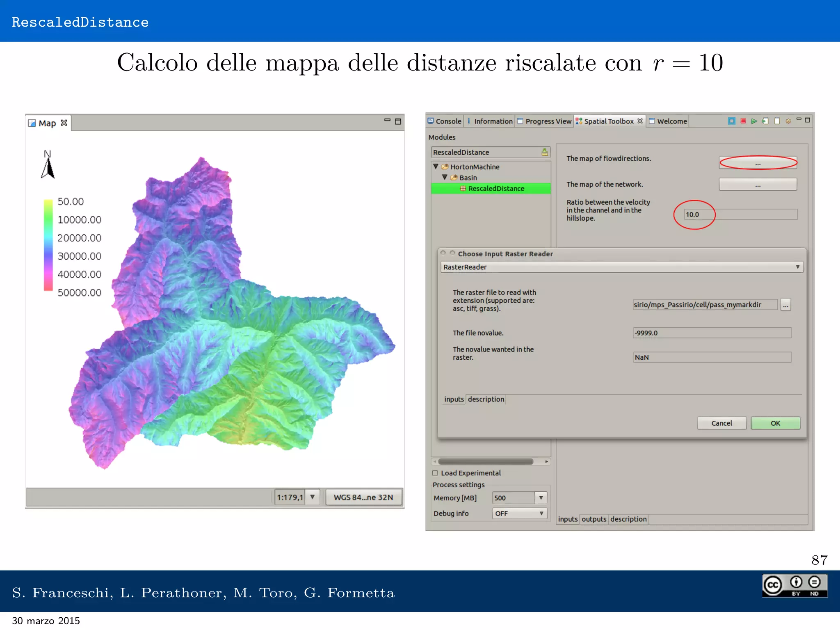Click the clear filter brush icon
Image resolution: width=840 pixels, height=630 pixels.
(x=544, y=152)
